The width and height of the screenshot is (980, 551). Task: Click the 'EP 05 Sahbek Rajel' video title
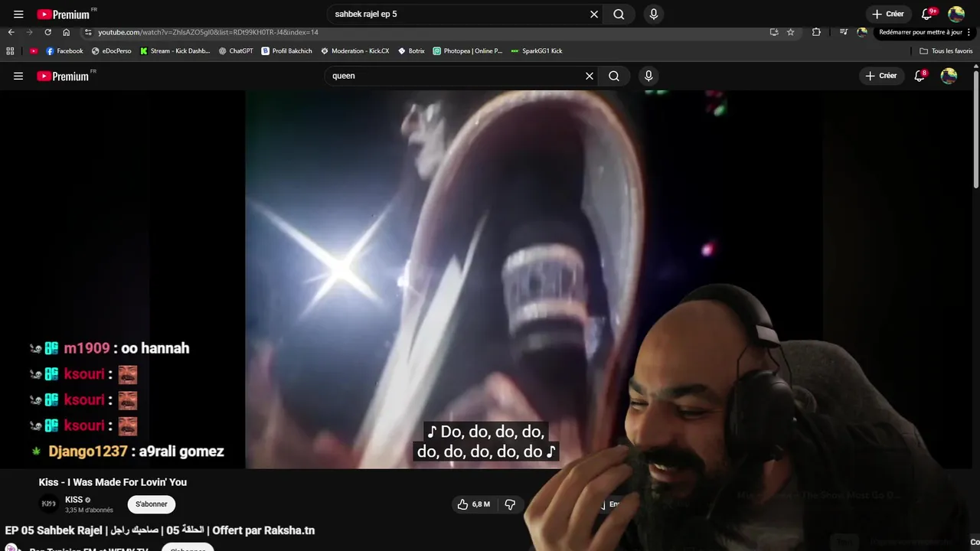click(160, 530)
